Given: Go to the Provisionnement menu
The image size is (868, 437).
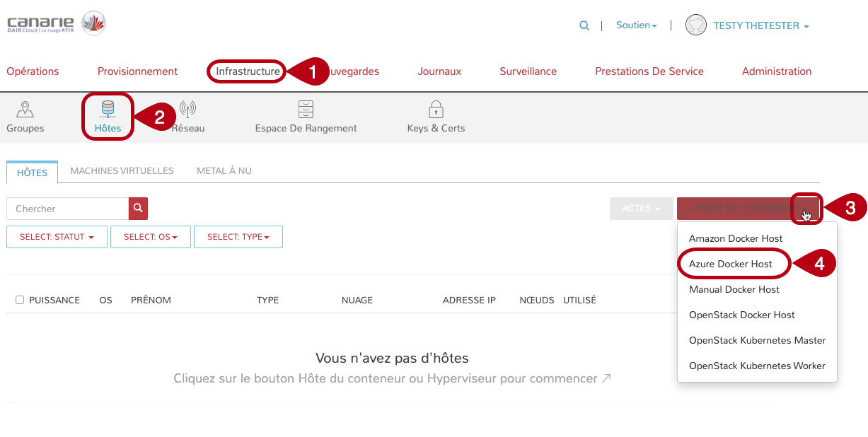Looking at the screenshot, I should click(137, 71).
